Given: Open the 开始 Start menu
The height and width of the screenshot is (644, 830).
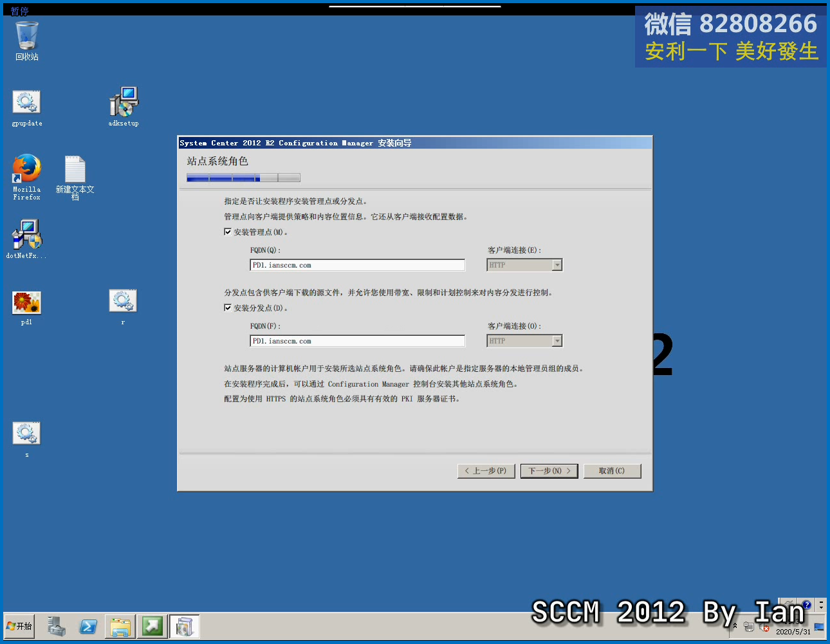Looking at the screenshot, I should [x=19, y=626].
